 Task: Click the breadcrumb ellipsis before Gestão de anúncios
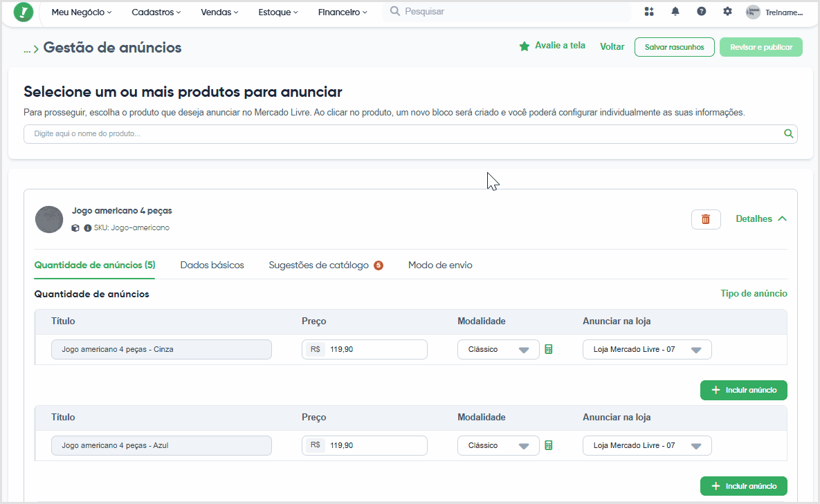27,49
